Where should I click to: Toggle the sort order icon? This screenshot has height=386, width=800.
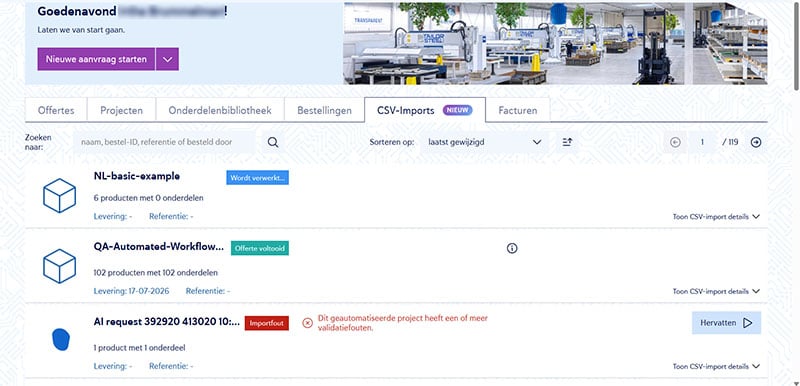[x=567, y=142]
